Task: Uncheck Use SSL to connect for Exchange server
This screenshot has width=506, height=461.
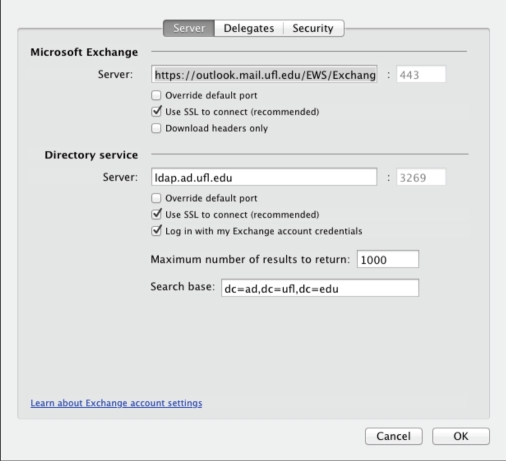Action: click(x=156, y=112)
